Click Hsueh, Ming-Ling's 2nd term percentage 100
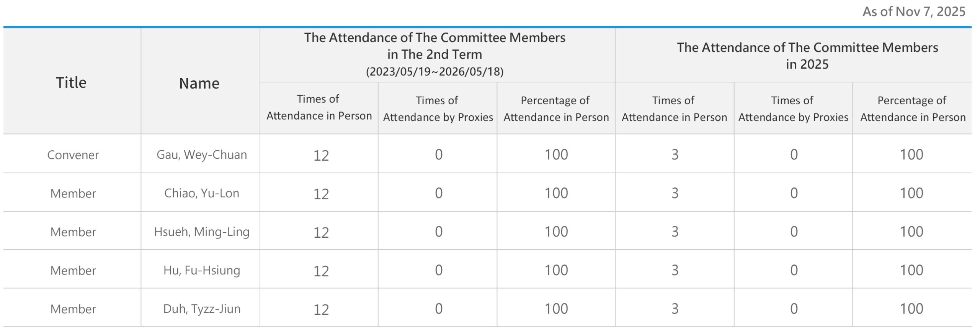 pyautogui.click(x=556, y=232)
